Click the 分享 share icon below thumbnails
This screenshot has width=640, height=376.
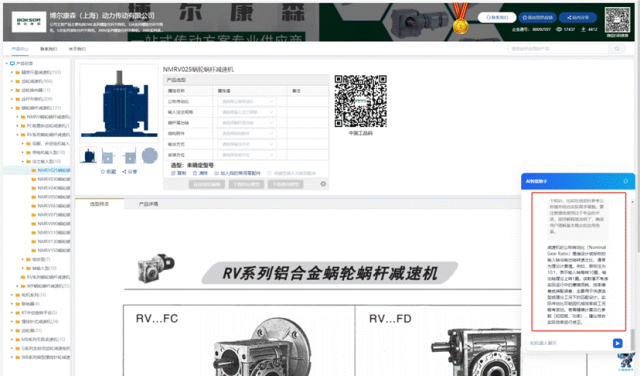pos(124,172)
